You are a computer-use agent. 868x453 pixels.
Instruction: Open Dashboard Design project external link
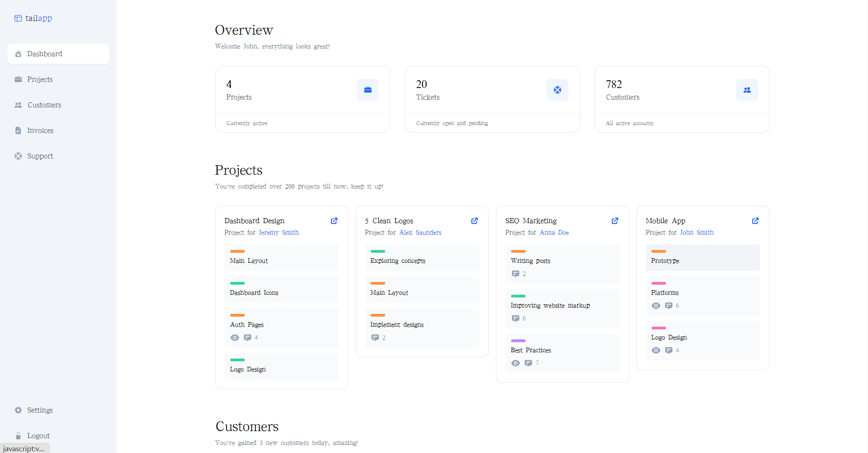(x=334, y=221)
